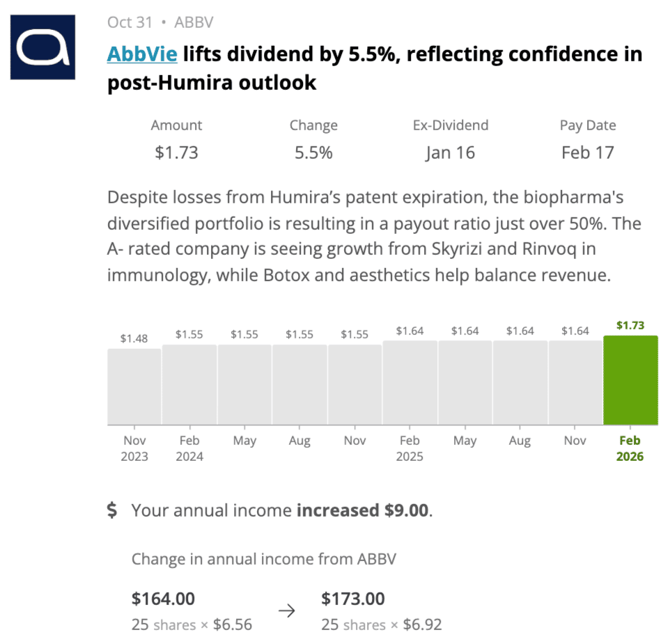Image resolution: width=670 pixels, height=644 pixels.
Task: Click the AbbVie company logo icon
Action: (x=42, y=47)
